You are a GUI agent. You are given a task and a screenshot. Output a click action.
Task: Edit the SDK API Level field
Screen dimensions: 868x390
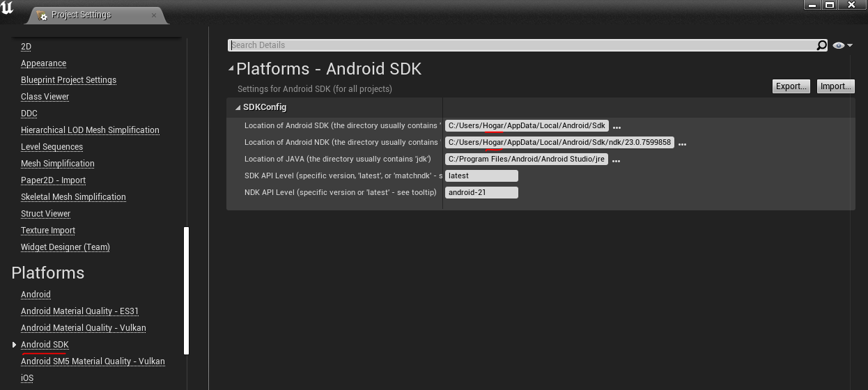481,176
